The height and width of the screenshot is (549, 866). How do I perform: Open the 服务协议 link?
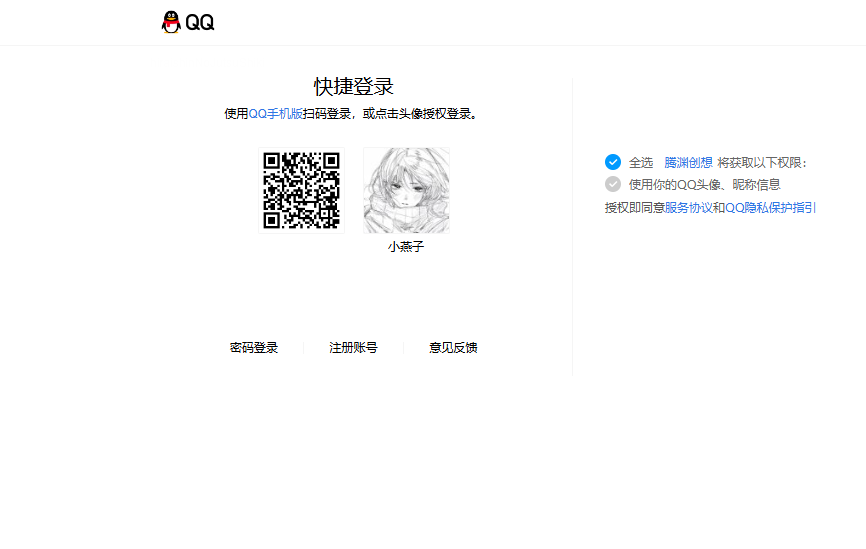(688, 208)
